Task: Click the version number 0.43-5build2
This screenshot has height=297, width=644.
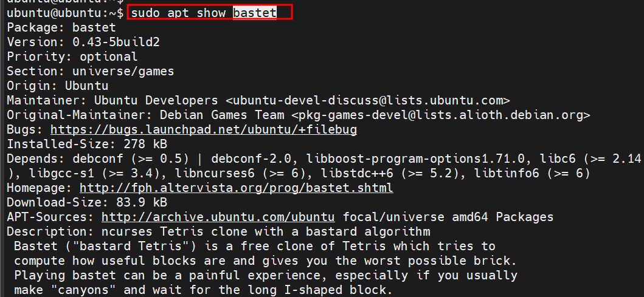Action: coord(116,42)
